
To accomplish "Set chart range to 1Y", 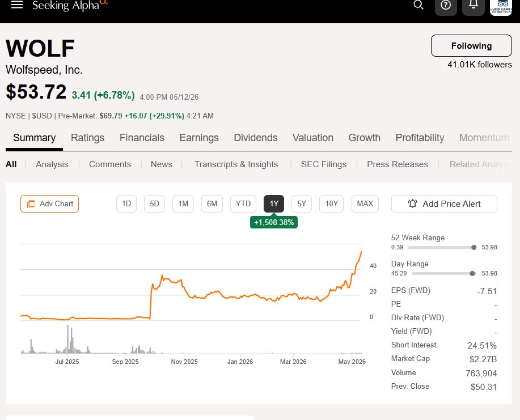I will click(x=274, y=203).
